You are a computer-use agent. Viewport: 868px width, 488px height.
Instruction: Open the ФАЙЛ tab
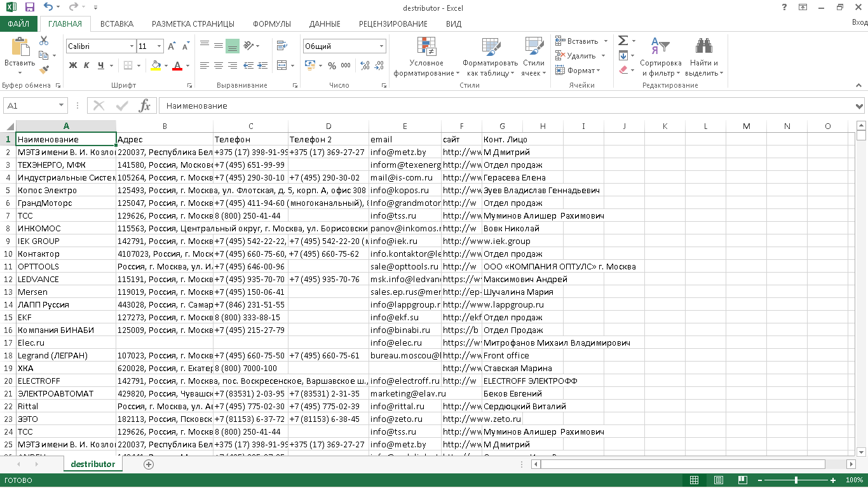click(19, 24)
